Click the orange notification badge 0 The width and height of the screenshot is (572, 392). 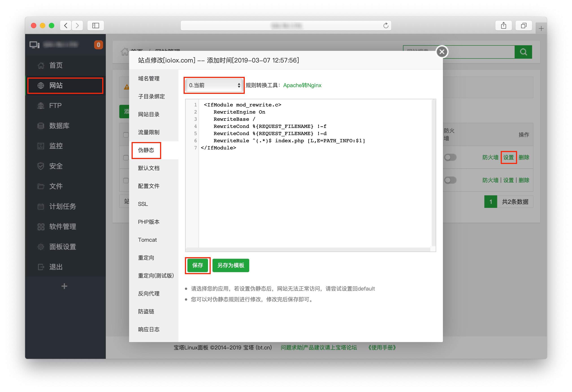98,45
